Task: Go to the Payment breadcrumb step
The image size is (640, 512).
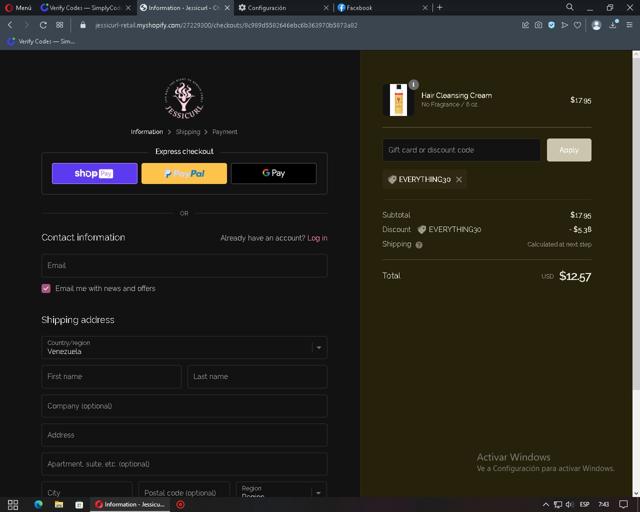Action: (x=224, y=132)
